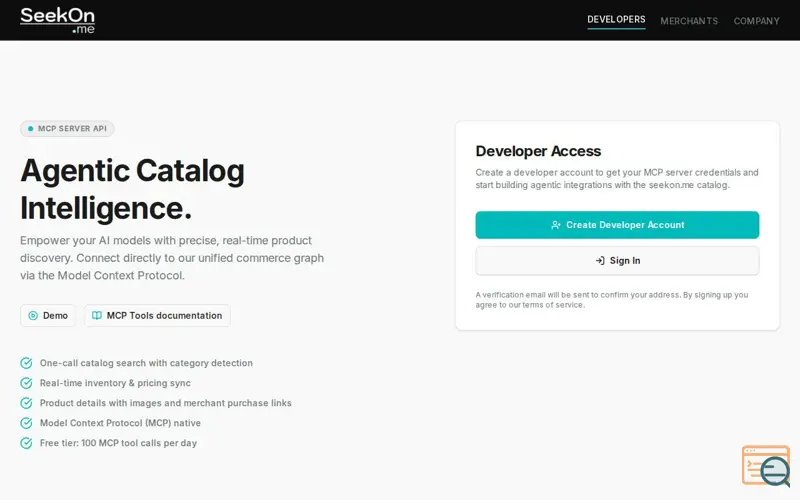Switch to the Developers nav tab
800x500 pixels.
click(x=616, y=19)
